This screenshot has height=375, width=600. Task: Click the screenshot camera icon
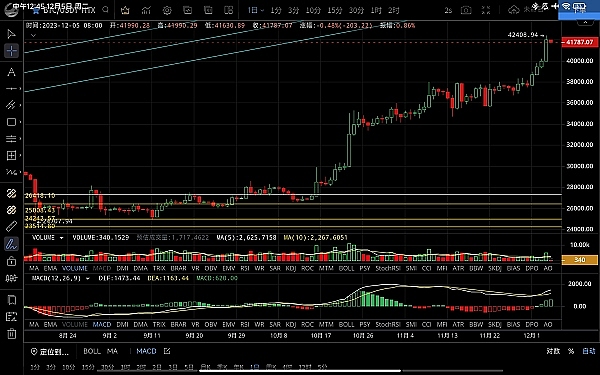tap(466, 10)
